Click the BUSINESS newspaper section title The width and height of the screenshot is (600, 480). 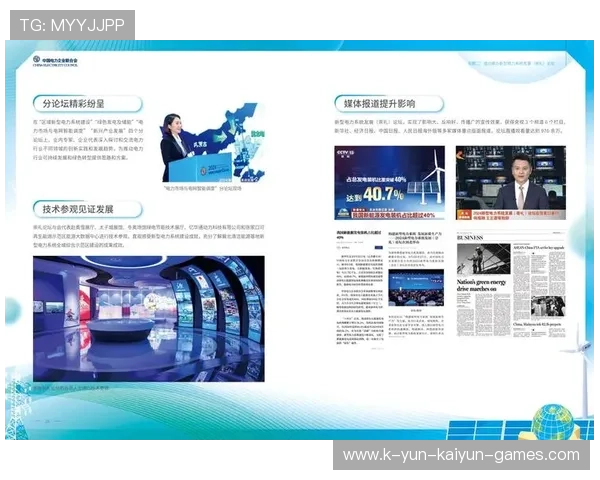470,238
